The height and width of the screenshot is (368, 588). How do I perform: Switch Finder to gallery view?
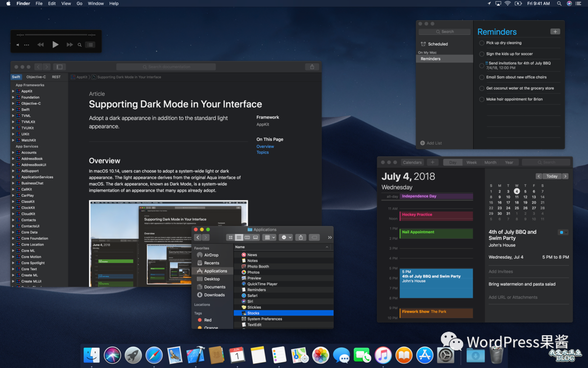(x=255, y=237)
